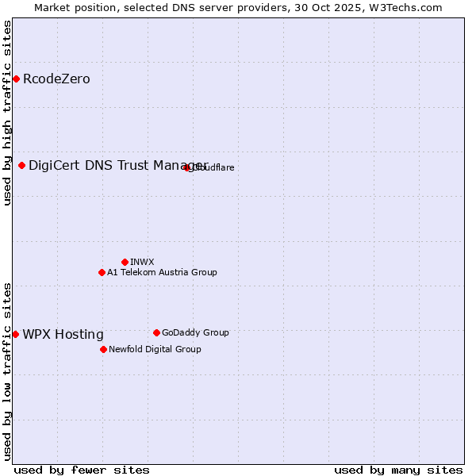This screenshot has height=476, width=476.
Task: Click the 'used by fewer sites' axis label
Action: pyautogui.click(x=82, y=470)
